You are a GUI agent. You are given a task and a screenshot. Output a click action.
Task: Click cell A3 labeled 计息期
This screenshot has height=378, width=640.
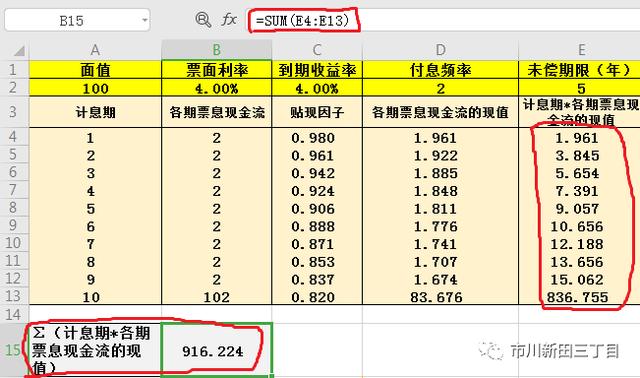(x=95, y=112)
